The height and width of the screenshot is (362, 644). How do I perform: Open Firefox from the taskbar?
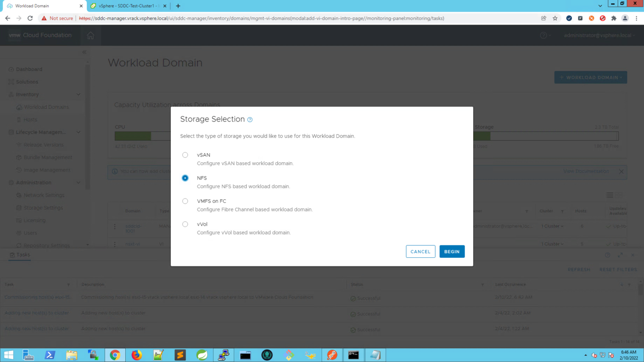pos(136,355)
